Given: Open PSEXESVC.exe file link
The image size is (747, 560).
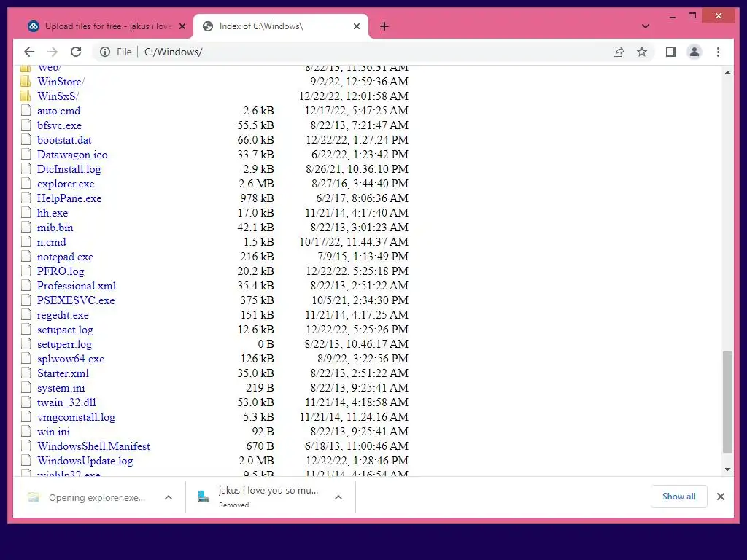Looking at the screenshot, I should pyautogui.click(x=76, y=300).
